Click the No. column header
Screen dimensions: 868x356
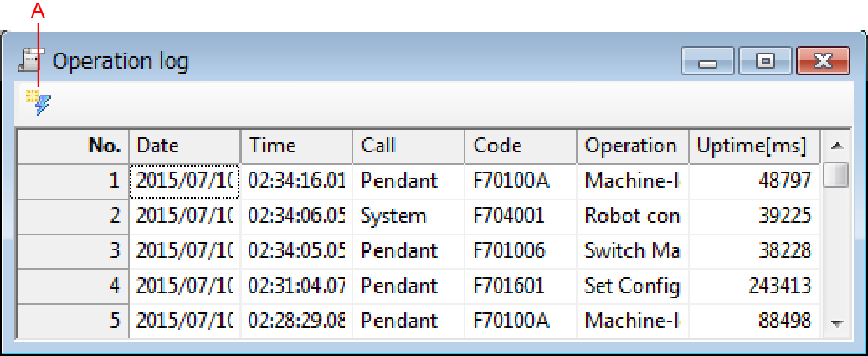point(73,146)
